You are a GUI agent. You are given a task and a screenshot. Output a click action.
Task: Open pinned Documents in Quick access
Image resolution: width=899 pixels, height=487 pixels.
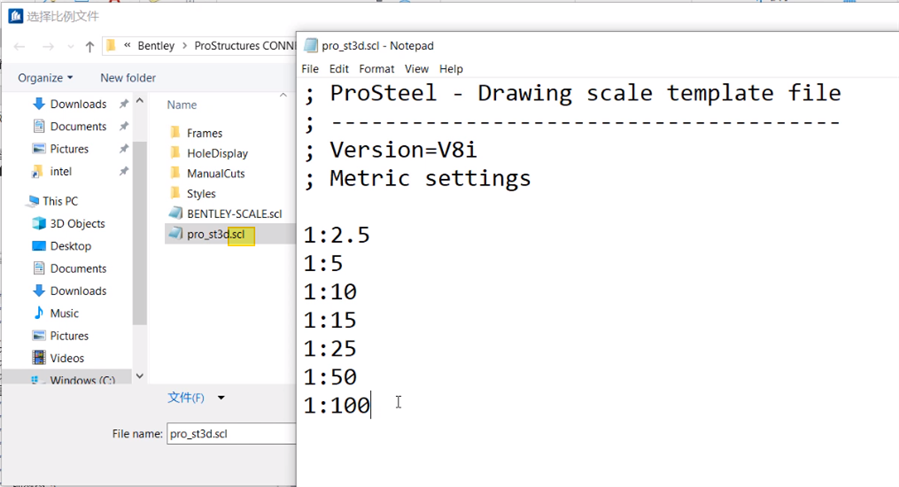[78, 126]
